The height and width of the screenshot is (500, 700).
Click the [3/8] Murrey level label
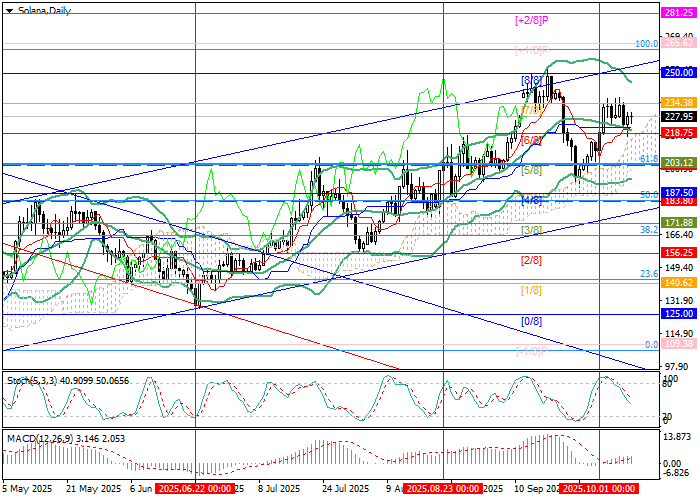coord(531,230)
